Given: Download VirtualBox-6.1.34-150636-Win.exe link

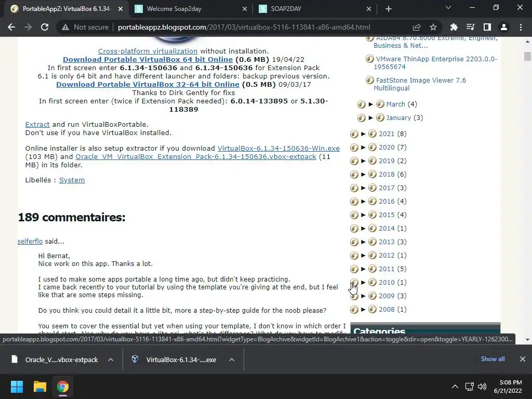Looking at the screenshot, I should pyautogui.click(x=278, y=148).
